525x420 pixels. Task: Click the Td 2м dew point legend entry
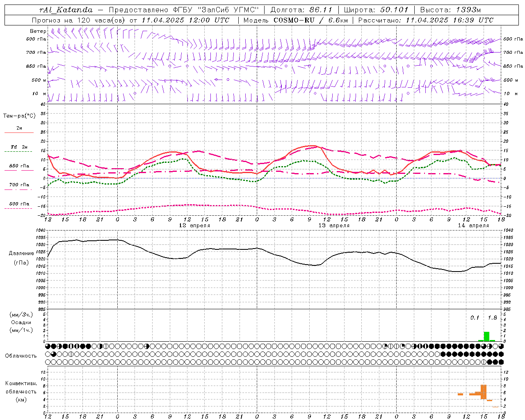coord(19,147)
